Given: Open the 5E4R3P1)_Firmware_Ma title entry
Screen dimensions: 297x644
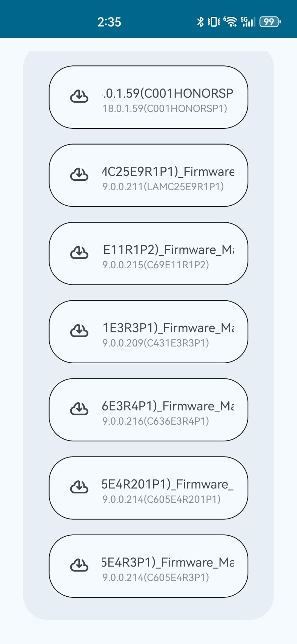Looking at the screenshot, I should (168, 562).
